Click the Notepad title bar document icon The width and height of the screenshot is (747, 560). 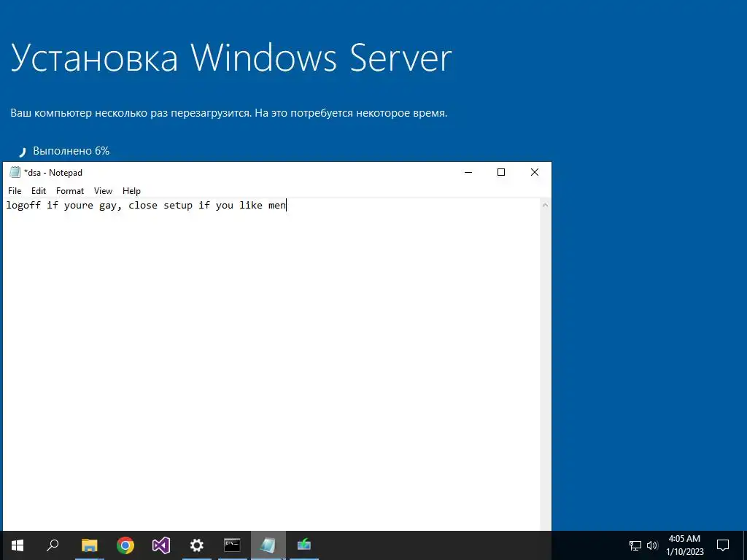(x=15, y=172)
